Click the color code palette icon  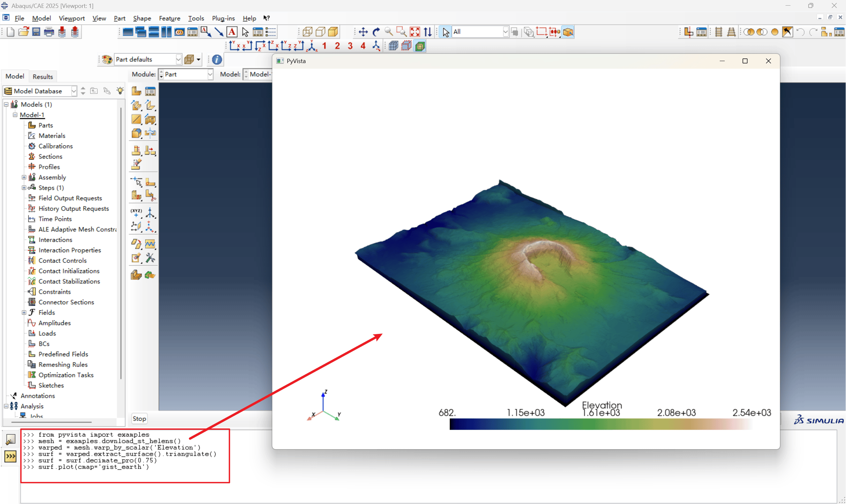point(107,60)
